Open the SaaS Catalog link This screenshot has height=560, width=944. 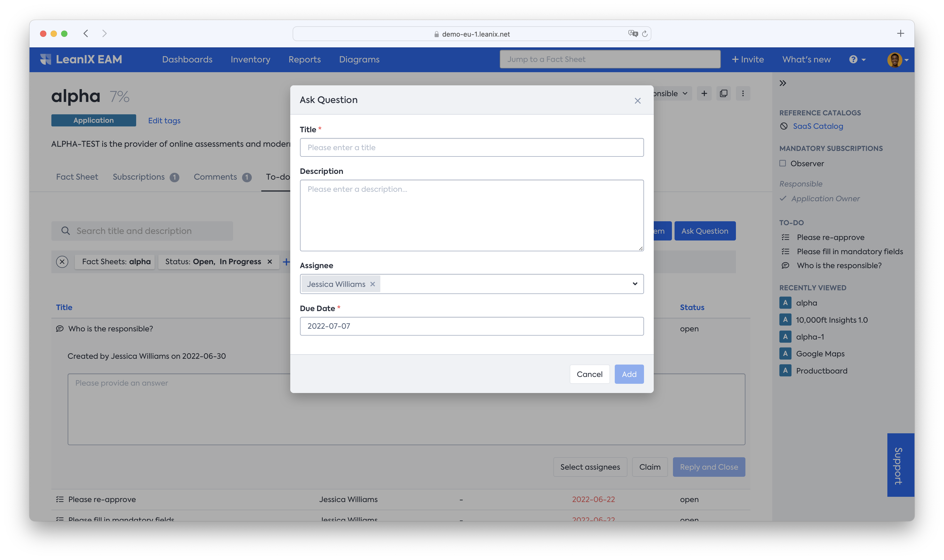(818, 126)
